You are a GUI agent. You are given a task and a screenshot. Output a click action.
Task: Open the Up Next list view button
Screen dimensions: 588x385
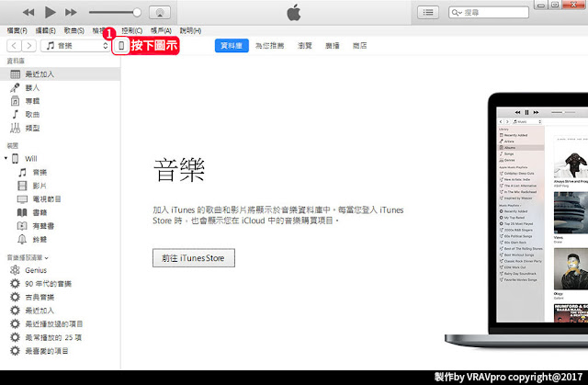pos(428,12)
